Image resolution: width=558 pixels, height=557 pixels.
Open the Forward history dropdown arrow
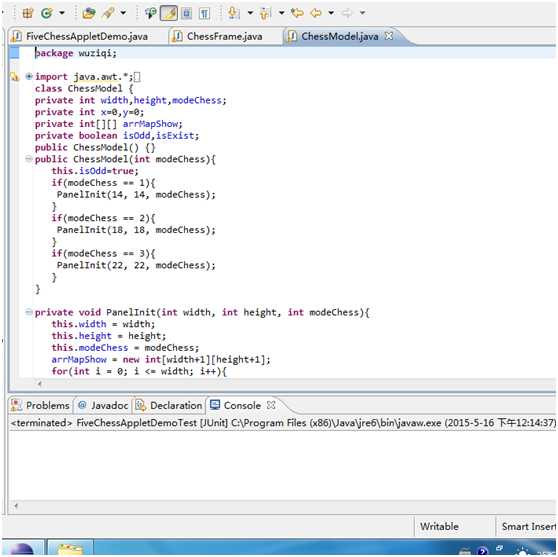point(362,14)
